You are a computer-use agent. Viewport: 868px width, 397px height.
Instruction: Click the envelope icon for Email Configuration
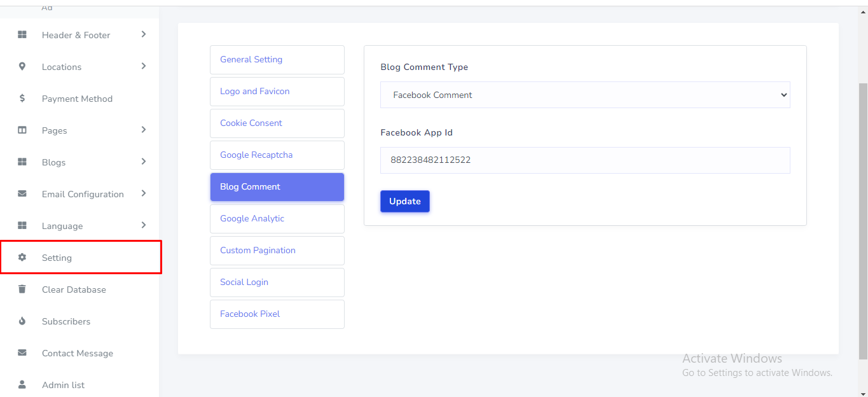(22, 194)
